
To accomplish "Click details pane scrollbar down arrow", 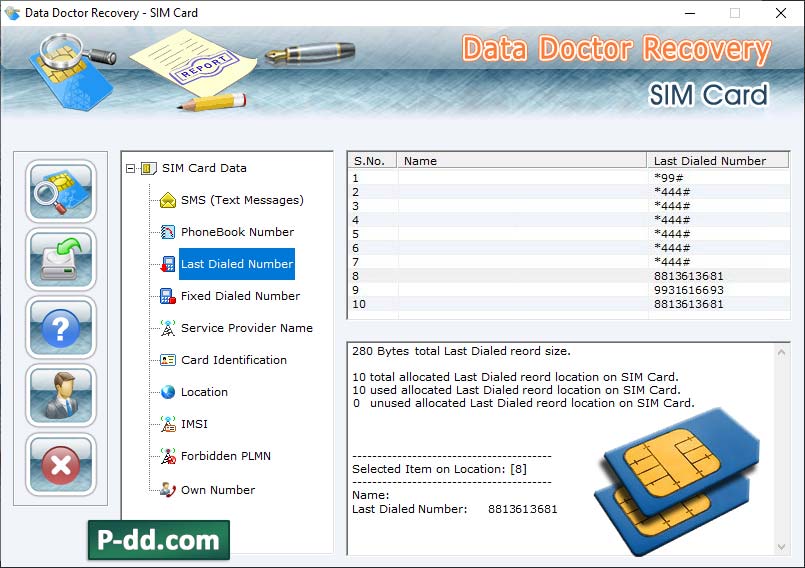I will (x=781, y=547).
